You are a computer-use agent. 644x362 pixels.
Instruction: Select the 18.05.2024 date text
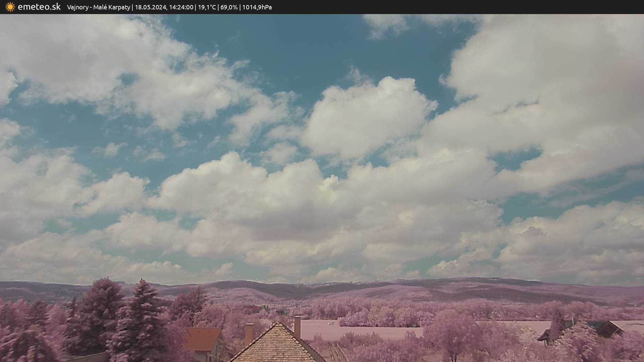point(151,7)
